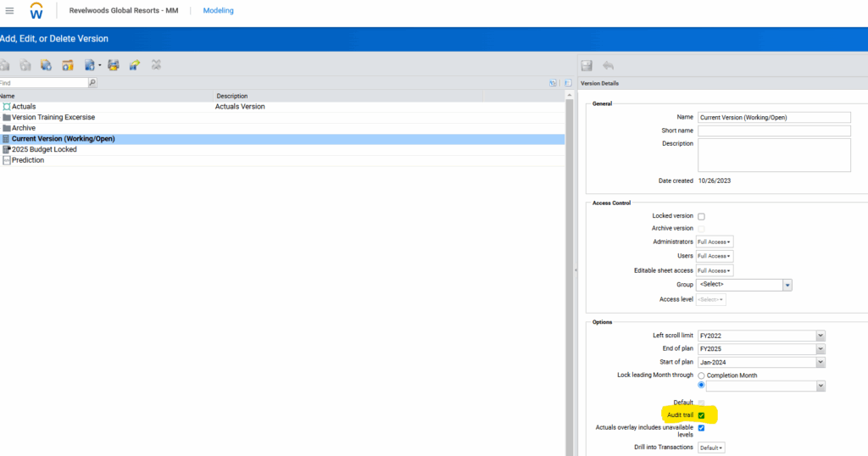This screenshot has width=868, height=456.
Task: Open the hamburger menu at top left
Action: coord(9,10)
